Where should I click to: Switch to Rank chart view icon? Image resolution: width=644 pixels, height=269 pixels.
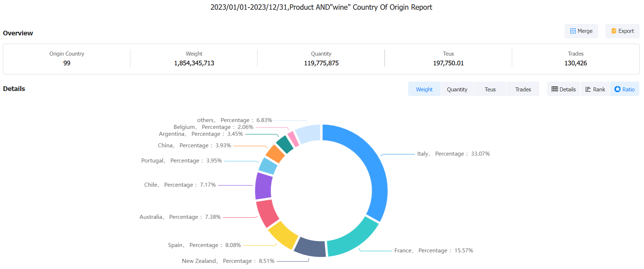click(x=588, y=89)
